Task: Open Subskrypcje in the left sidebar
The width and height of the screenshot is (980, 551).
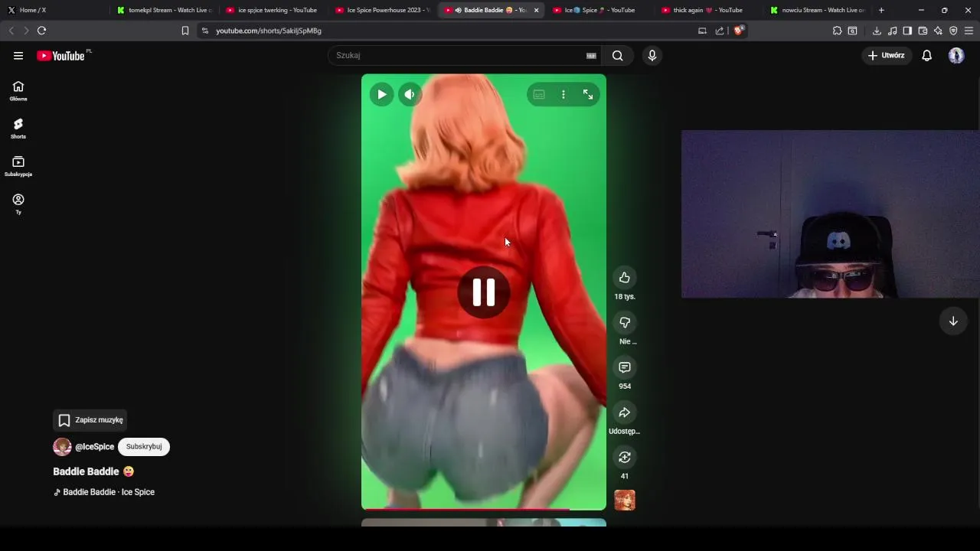Action: tap(18, 165)
